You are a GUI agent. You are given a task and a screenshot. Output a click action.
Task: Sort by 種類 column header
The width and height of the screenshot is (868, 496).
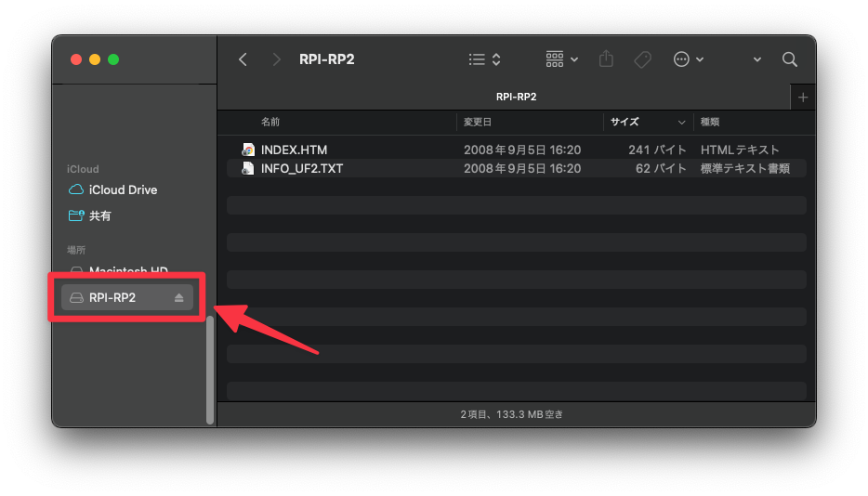710,122
